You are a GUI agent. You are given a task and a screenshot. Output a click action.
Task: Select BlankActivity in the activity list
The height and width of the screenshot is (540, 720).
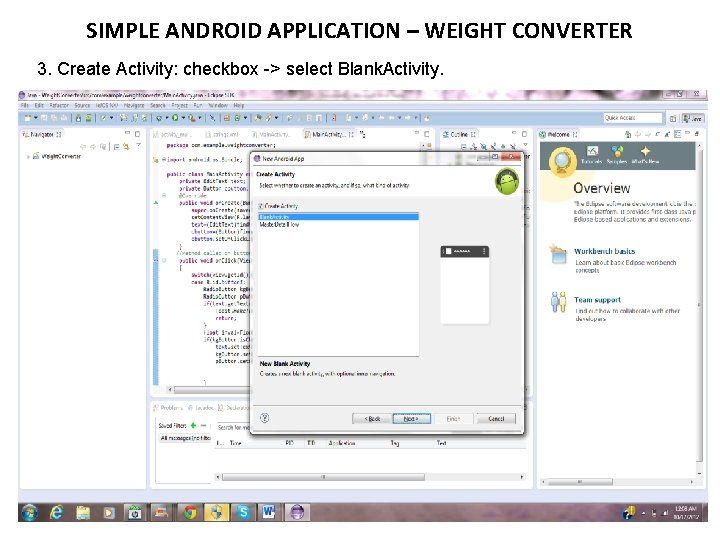pyautogui.click(x=338, y=217)
